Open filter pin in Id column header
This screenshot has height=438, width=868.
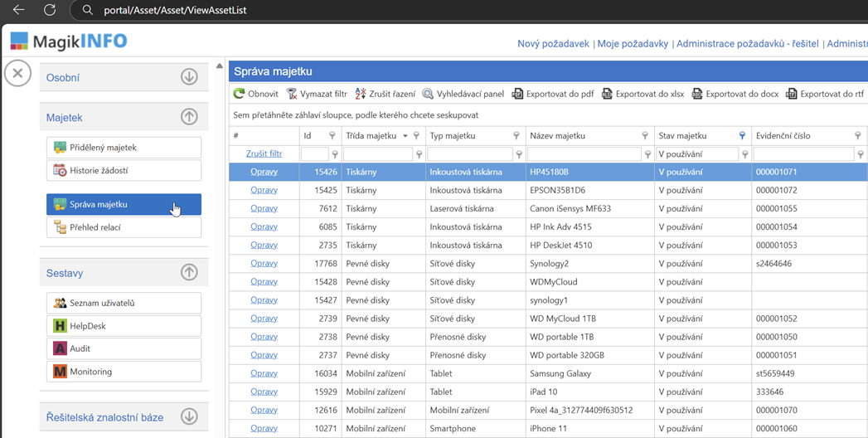point(332,136)
